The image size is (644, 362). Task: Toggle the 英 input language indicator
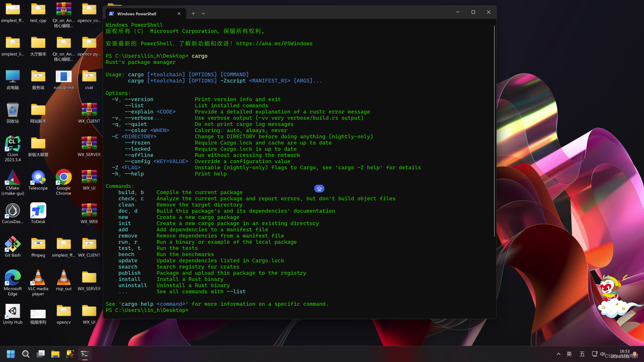pos(569,354)
